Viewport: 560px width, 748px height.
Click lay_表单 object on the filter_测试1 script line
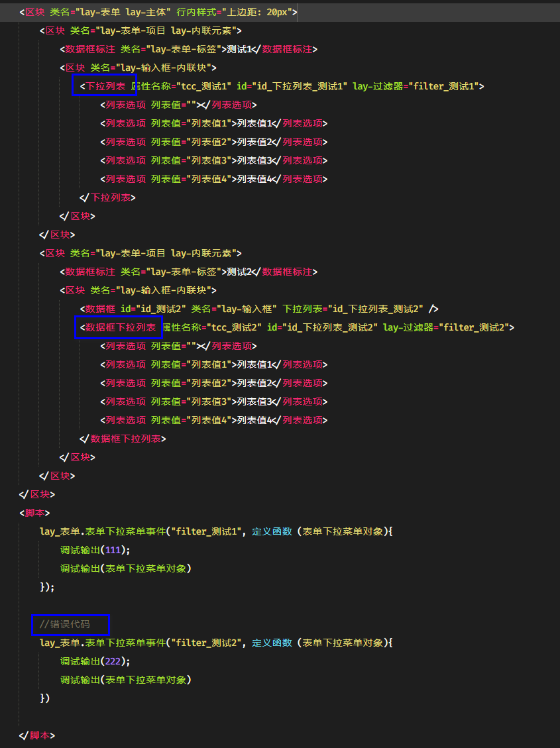click(60, 531)
